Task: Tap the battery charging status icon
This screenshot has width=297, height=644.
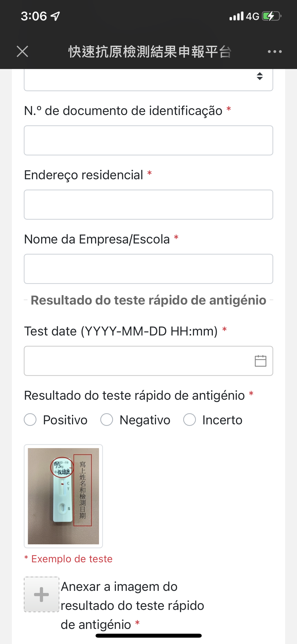Action: 271,16
